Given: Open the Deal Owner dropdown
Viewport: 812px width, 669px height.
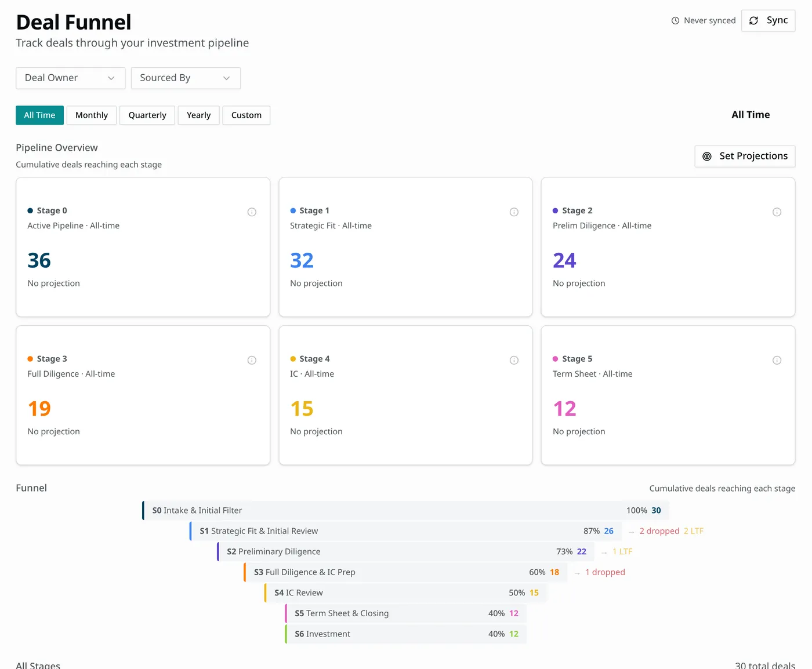Looking at the screenshot, I should [70, 78].
